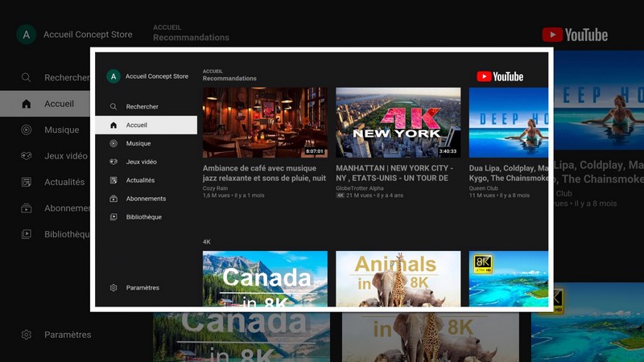This screenshot has height=362, width=644.
Task: Click the 'Accueil Concept Store' account name in the foreground panel
Action: pyautogui.click(x=157, y=76)
